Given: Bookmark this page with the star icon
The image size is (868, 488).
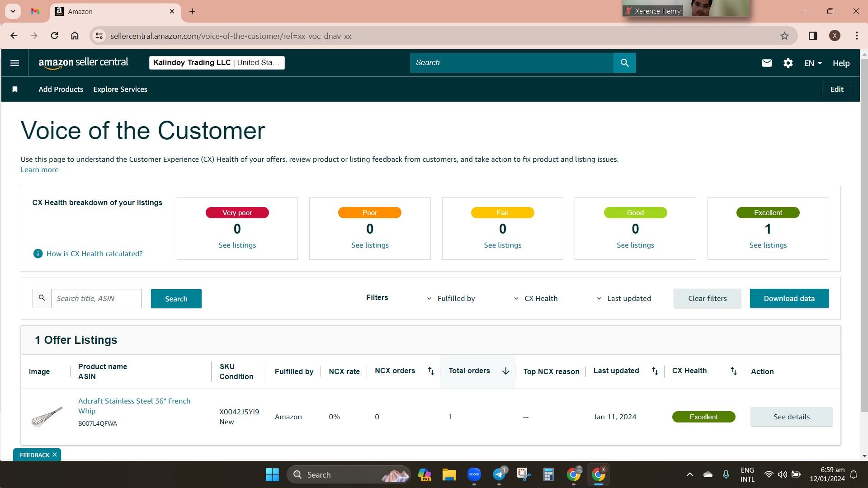Looking at the screenshot, I should (784, 36).
